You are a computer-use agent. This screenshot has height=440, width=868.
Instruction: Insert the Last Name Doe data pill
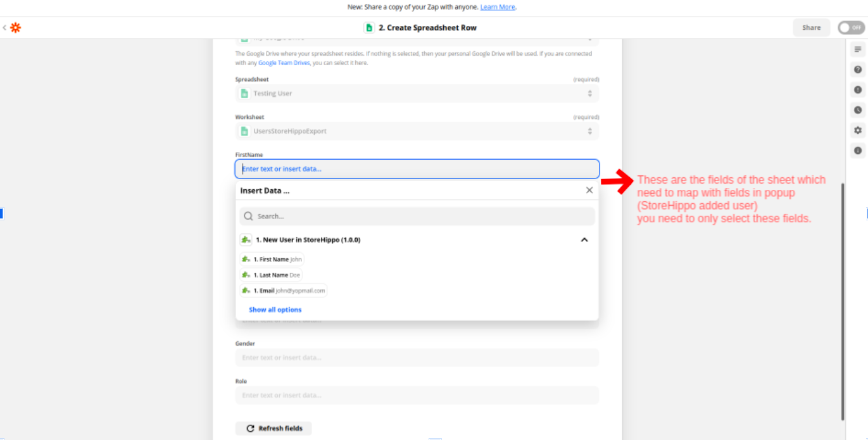[x=271, y=275]
